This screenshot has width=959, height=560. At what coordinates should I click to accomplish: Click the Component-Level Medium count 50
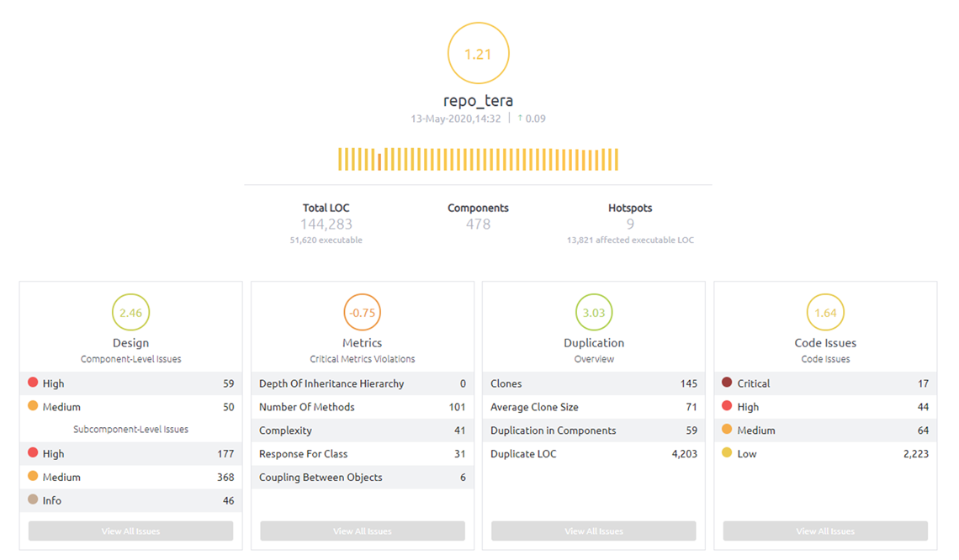pyautogui.click(x=228, y=407)
